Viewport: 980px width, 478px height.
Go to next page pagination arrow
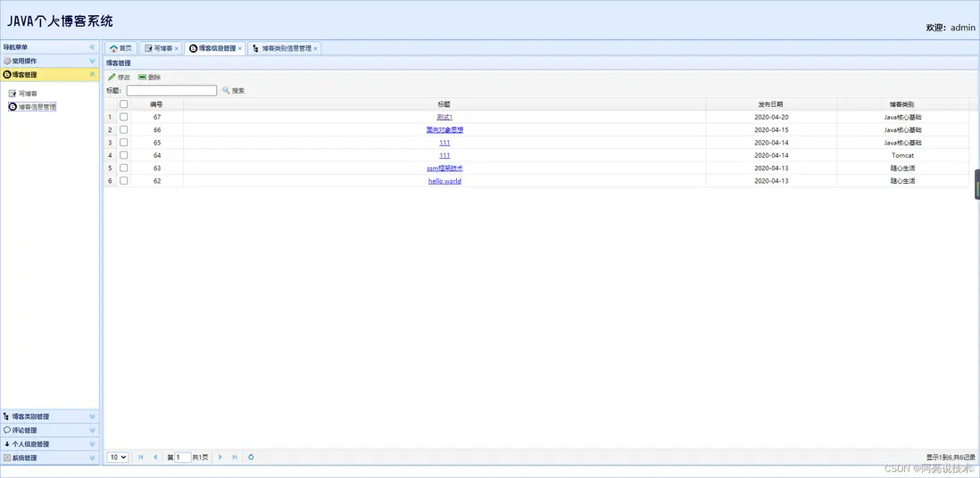[x=220, y=457]
